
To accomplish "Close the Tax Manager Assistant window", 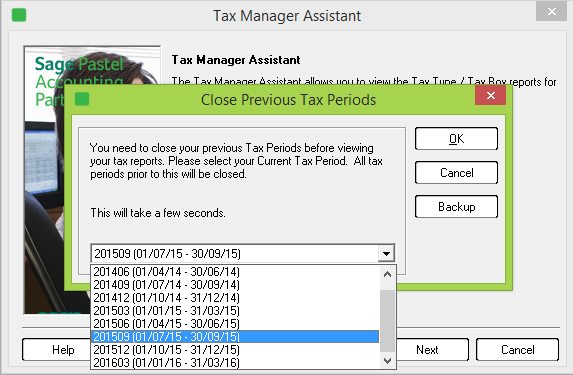I will [551, 12].
